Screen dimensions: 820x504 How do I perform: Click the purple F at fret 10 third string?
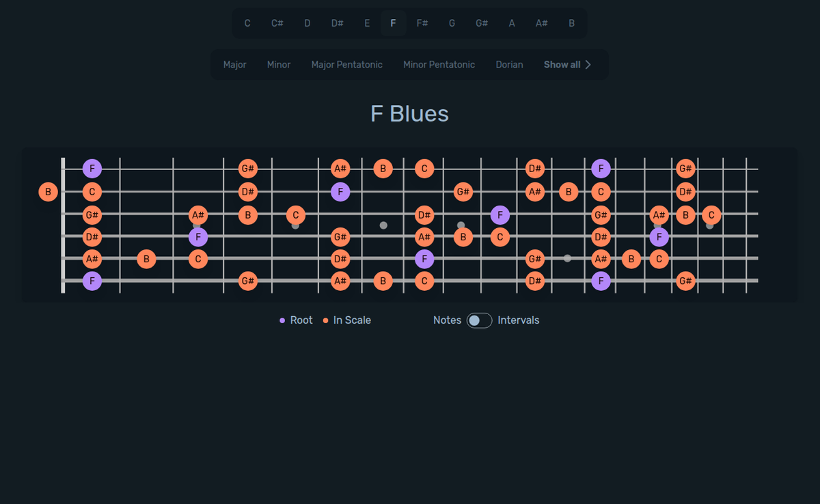(x=500, y=215)
